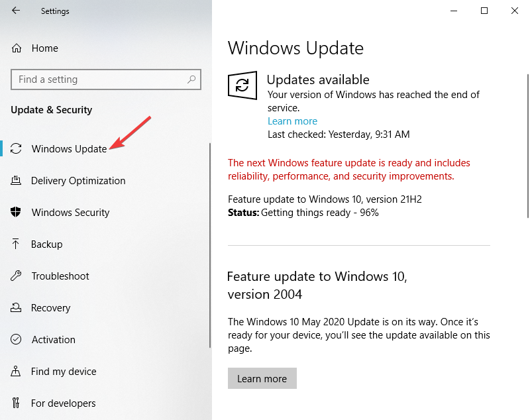Click the magnifier search icon
This screenshot has width=530, height=420.
click(x=191, y=79)
